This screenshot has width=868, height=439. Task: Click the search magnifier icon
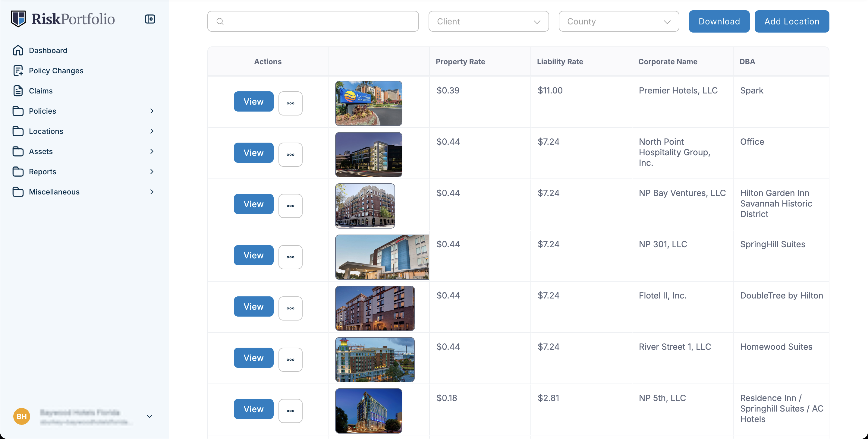(x=220, y=22)
